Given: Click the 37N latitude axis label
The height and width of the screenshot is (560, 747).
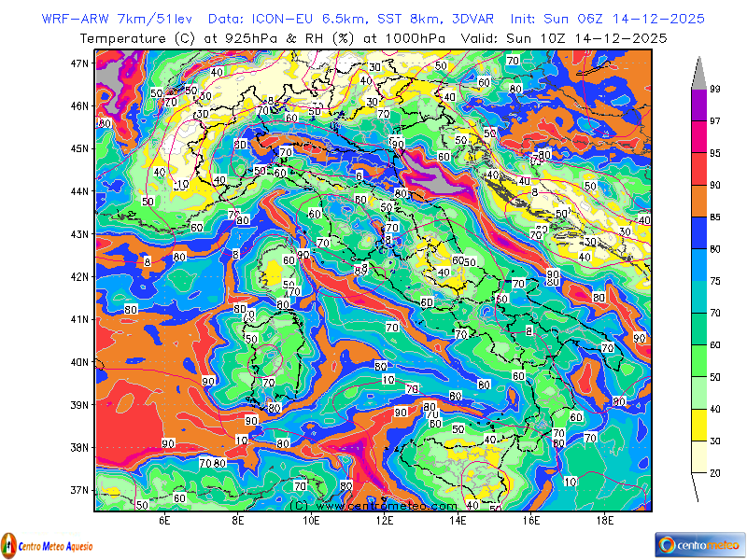Looking at the screenshot, I should point(80,490).
